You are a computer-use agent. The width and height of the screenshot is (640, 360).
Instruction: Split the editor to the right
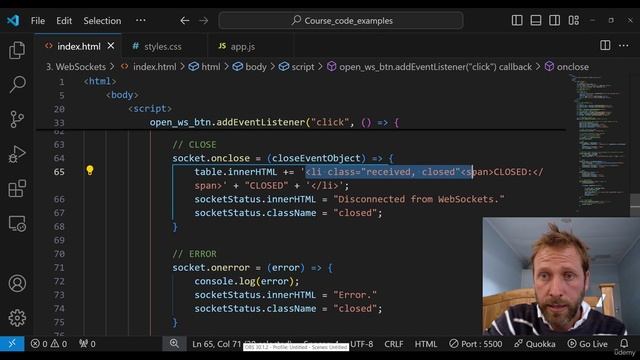click(605, 45)
